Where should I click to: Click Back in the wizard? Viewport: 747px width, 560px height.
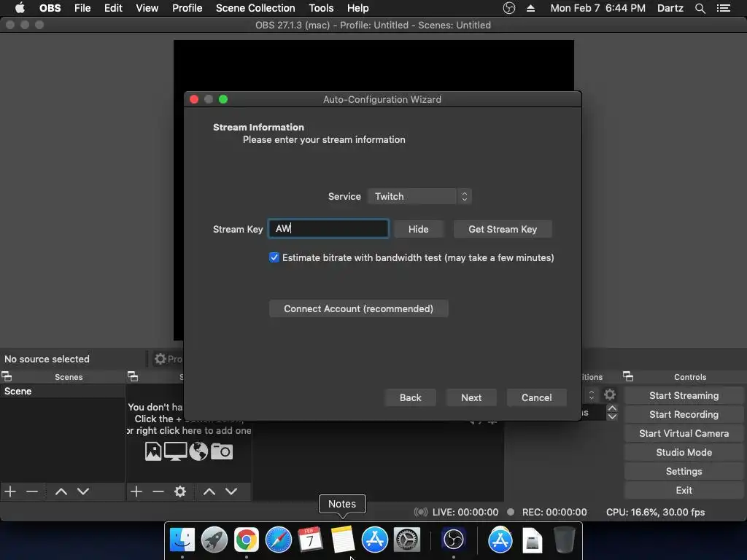(410, 397)
